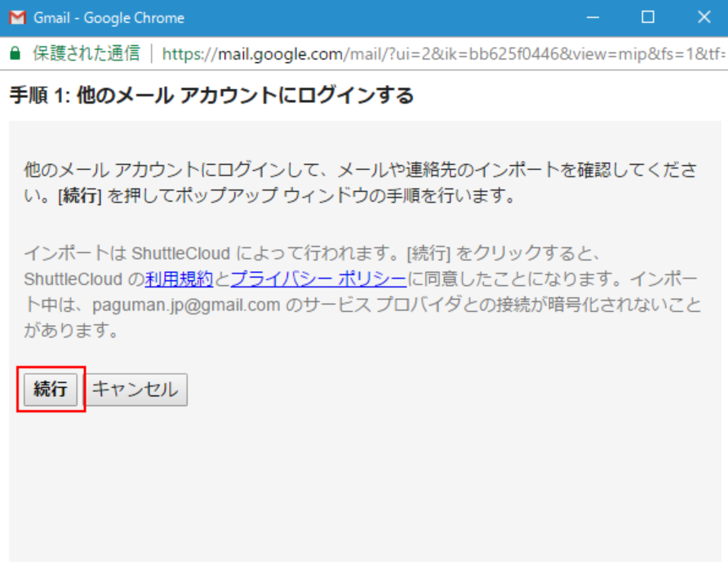Click the paguman.jp@gmail.com address text
The height and width of the screenshot is (566, 728).
click(x=186, y=305)
